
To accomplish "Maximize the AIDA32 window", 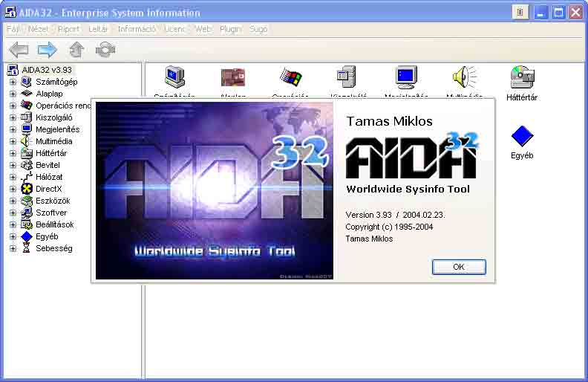I will (558, 13).
